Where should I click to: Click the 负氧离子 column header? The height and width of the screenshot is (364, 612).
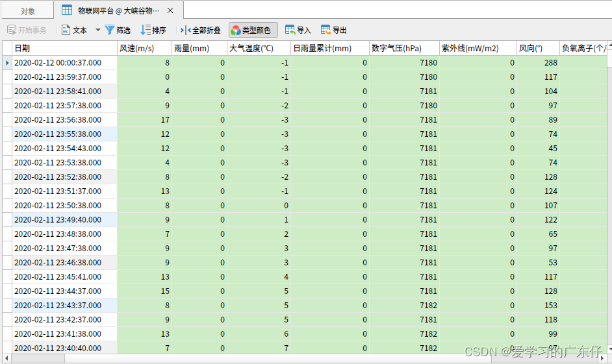tap(583, 48)
